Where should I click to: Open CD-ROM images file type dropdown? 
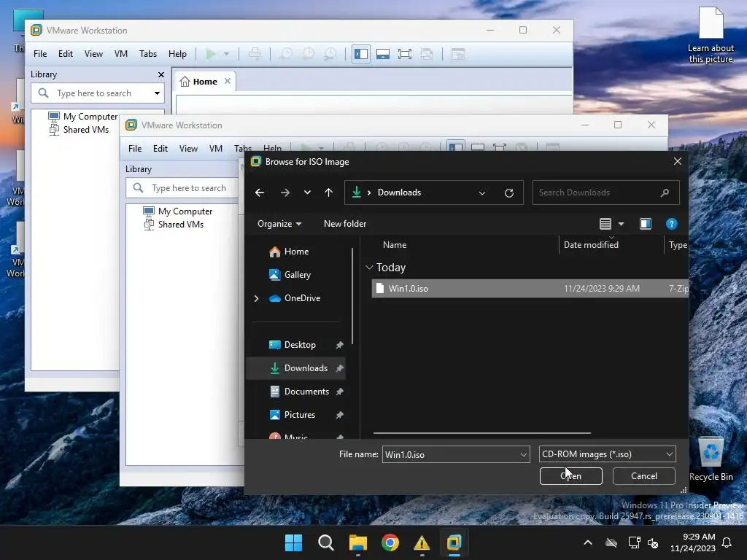coord(608,454)
